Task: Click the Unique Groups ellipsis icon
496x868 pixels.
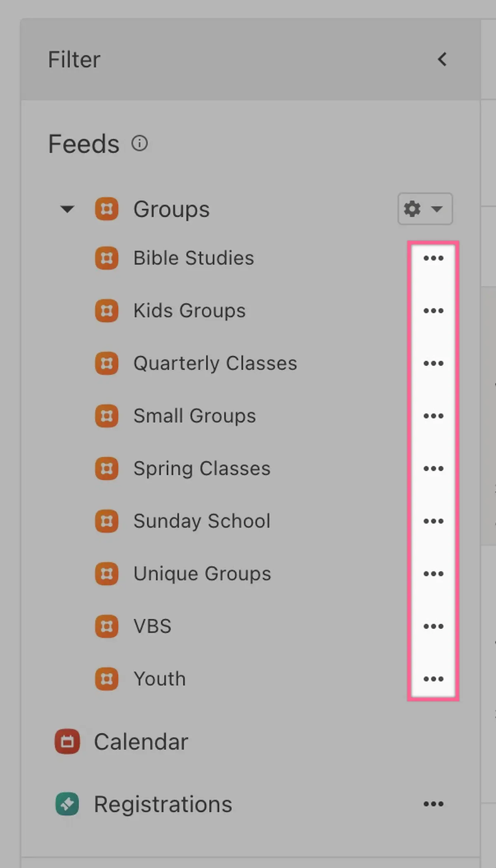Action: point(433,573)
